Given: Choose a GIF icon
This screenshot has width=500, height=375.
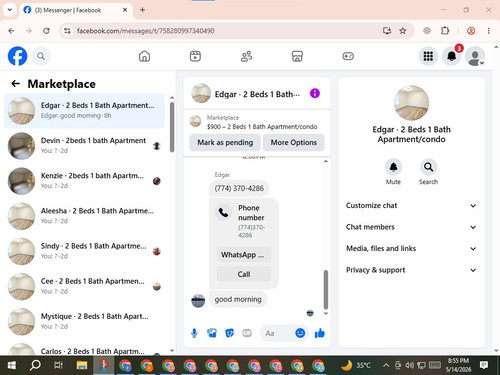Looking at the screenshot, I should point(247,333).
